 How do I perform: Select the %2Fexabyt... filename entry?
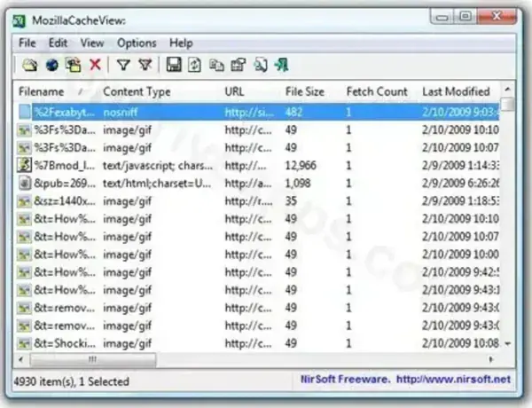pos(64,112)
